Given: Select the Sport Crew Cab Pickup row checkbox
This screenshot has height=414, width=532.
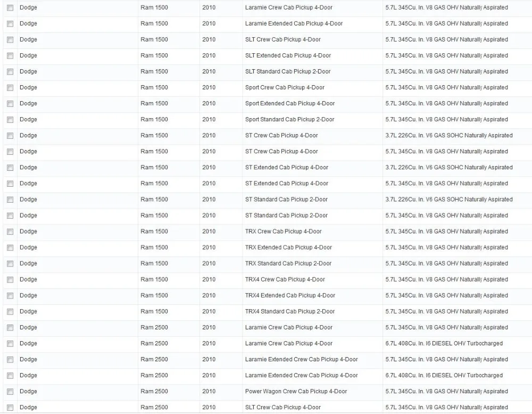Looking at the screenshot, I should pyautogui.click(x=10, y=88).
